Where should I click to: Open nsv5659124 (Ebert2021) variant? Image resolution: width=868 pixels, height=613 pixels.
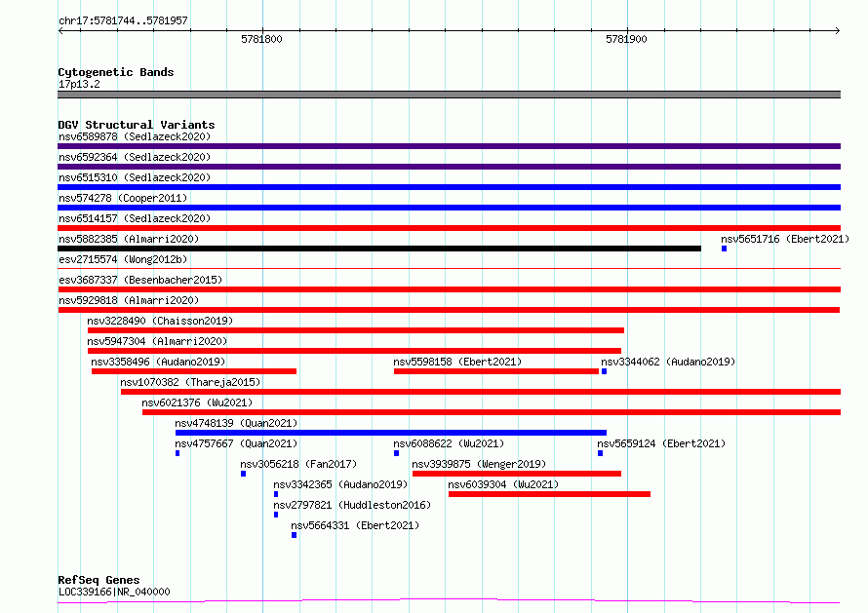click(x=661, y=443)
